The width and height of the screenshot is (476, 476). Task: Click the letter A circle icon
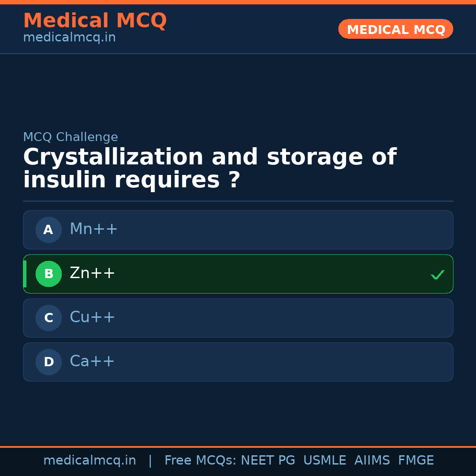point(48,230)
